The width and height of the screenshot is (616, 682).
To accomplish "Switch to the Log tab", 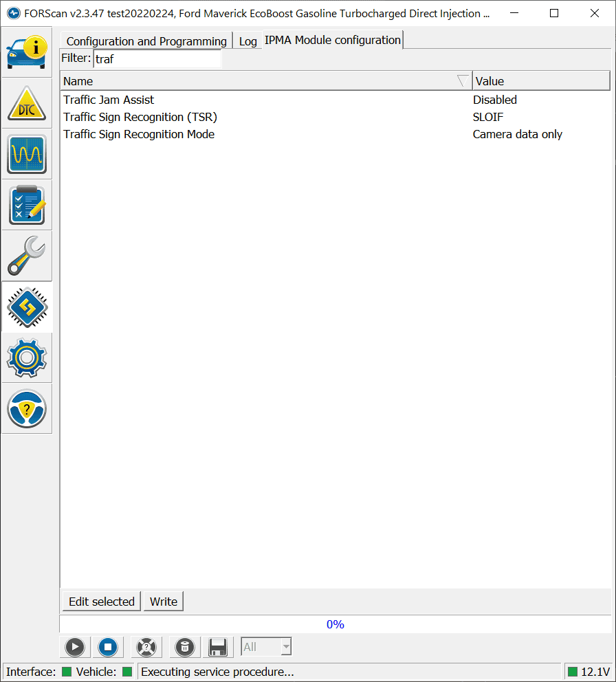I will pos(248,41).
